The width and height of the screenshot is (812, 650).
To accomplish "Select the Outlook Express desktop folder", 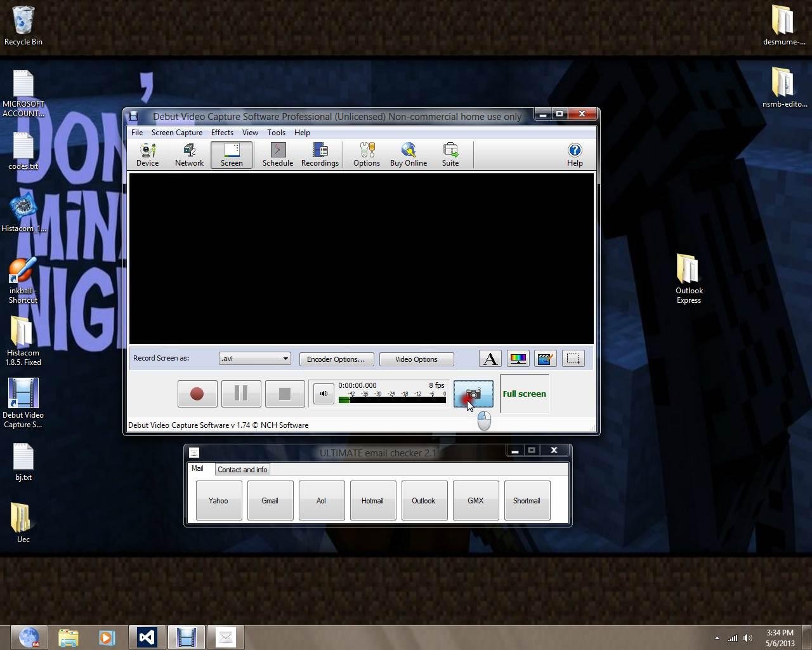I will tap(688, 279).
